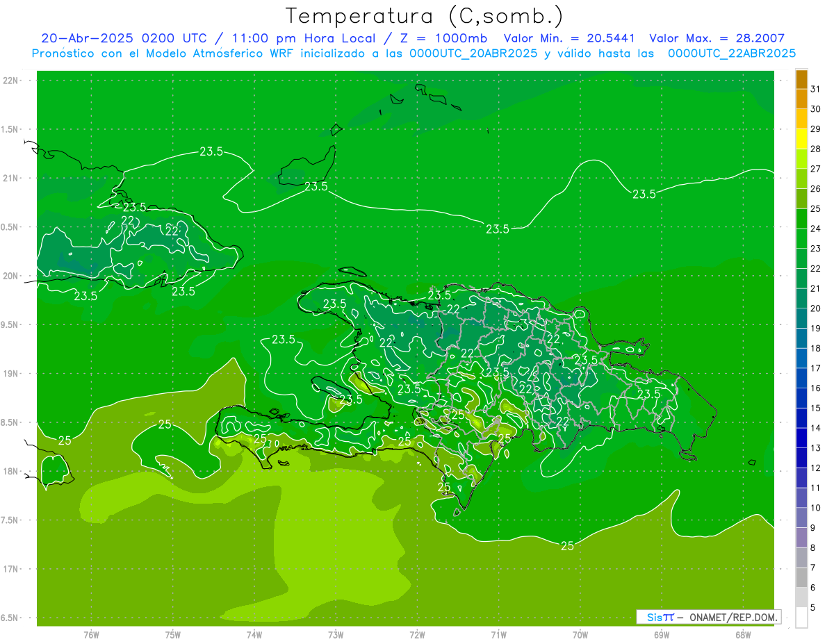Click the "21" color scale label
The width and height of the screenshot is (834, 644).
816,288
